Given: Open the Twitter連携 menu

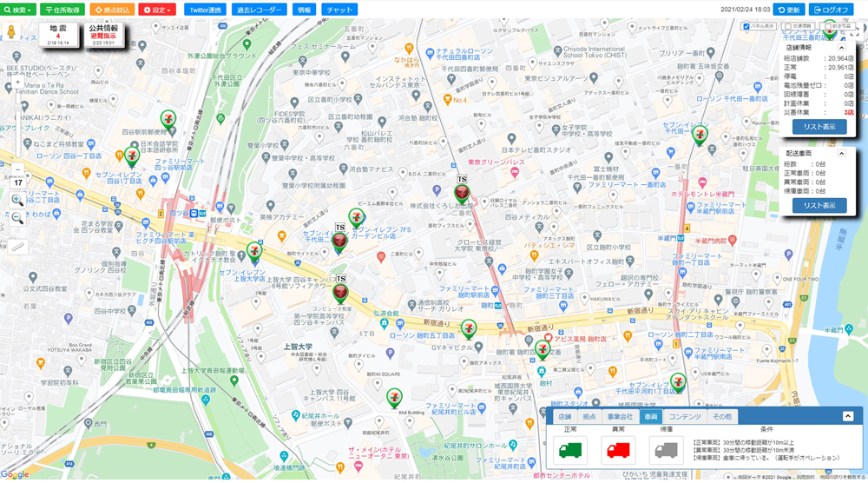Looking at the screenshot, I should click(x=206, y=10).
